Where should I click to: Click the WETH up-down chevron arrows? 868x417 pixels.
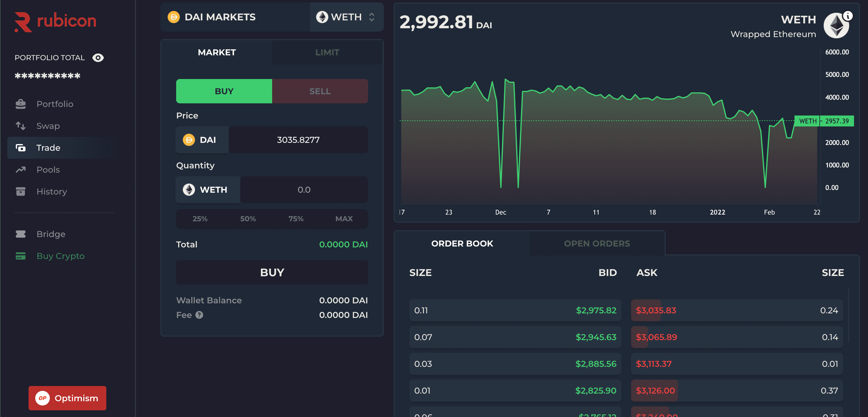click(372, 17)
